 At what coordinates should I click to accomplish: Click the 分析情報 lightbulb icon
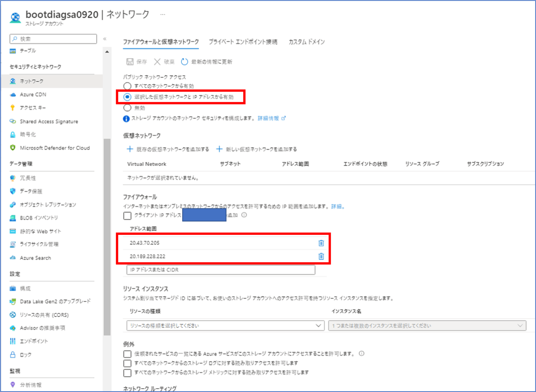point(13,385)
